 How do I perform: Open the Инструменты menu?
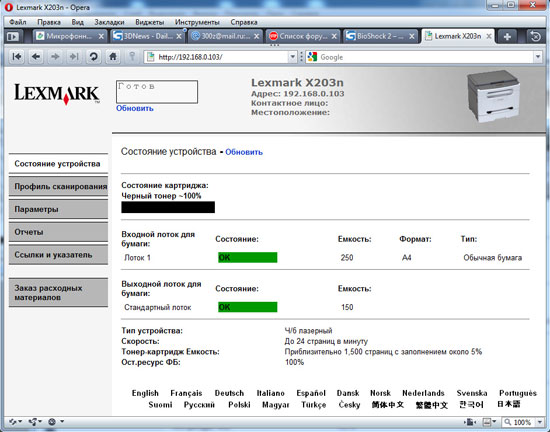click(197, 22)
